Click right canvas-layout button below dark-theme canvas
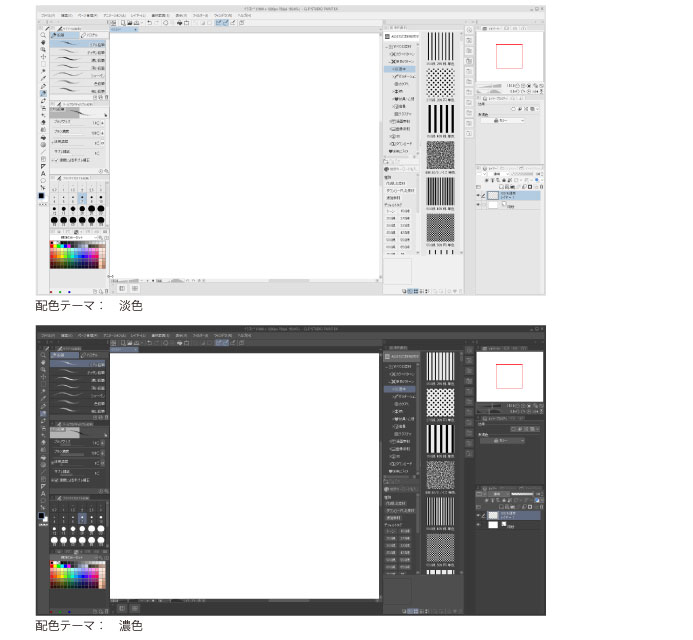 click(135, 609)
